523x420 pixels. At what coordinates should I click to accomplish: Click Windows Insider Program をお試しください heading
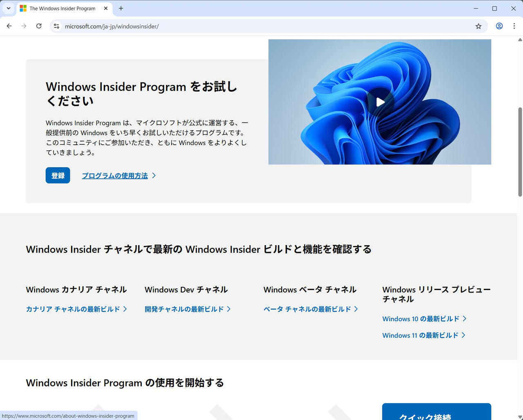141,94
